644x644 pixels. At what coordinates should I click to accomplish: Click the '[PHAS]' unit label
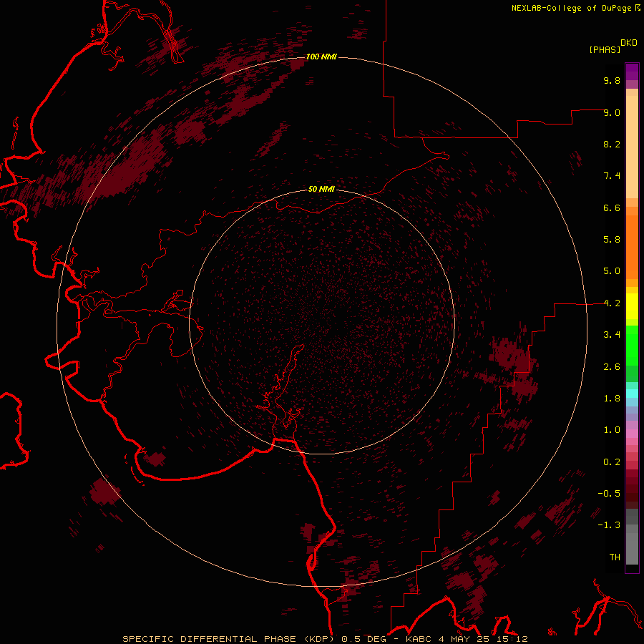(x=605, y=49)
